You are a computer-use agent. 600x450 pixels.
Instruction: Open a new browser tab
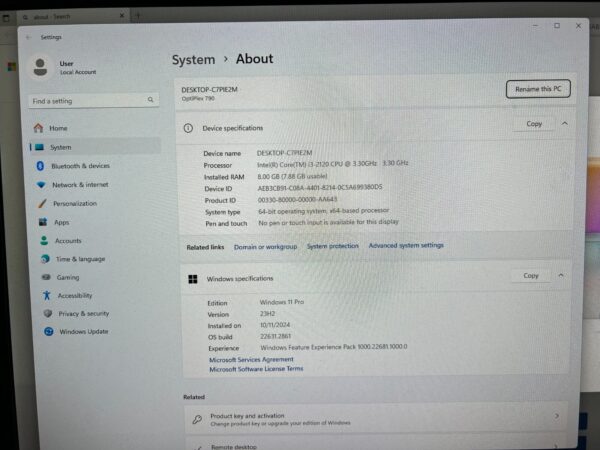coord(138,16)
